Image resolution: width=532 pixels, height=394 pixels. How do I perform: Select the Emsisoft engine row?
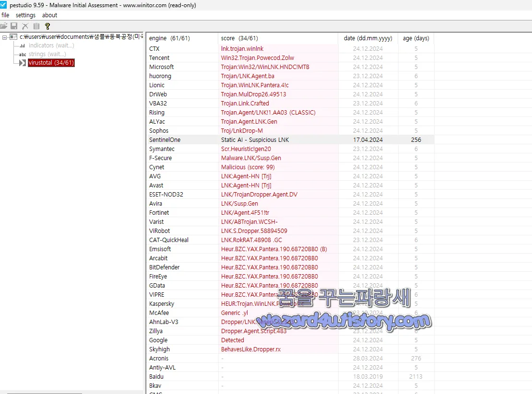(x=290, y=249)
